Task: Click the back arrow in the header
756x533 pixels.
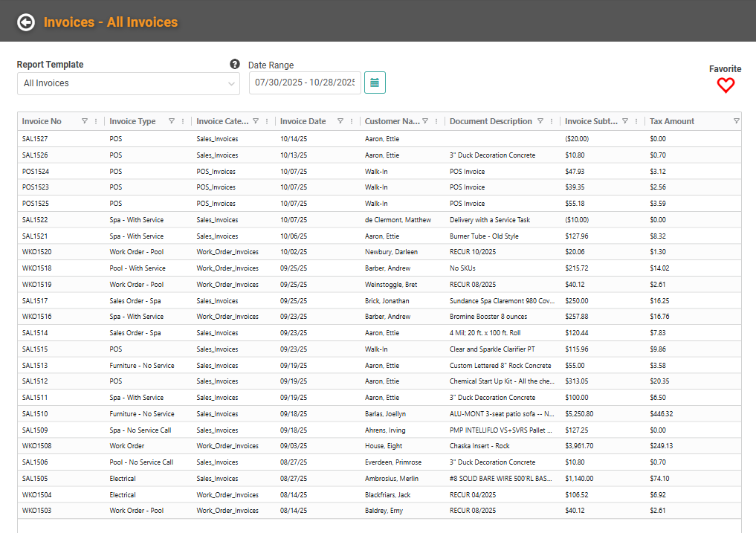Action: click(x=26, y=22)
